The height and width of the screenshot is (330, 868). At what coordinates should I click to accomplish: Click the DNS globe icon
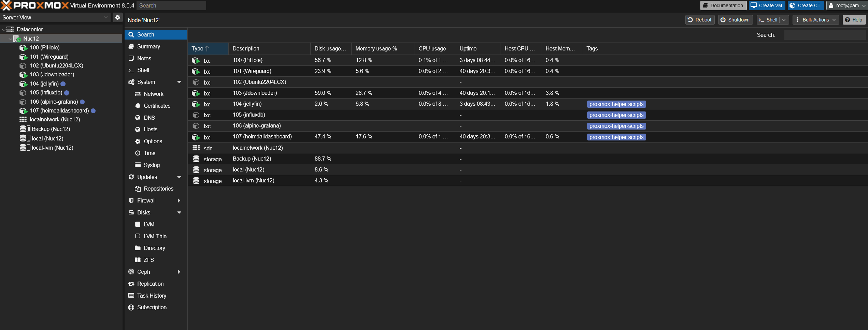pyautogui.click(x=138, y=118)
